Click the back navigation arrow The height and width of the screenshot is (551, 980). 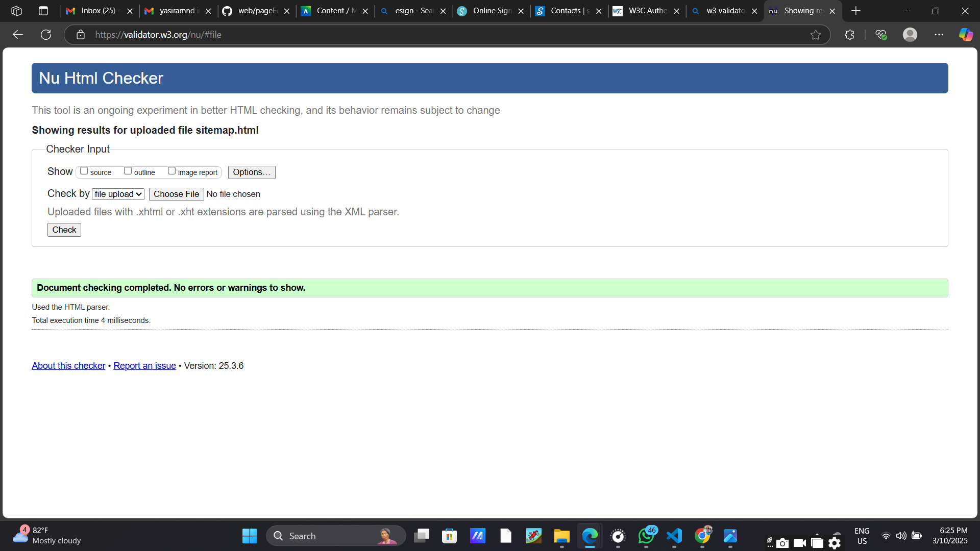tap(18, 35)
